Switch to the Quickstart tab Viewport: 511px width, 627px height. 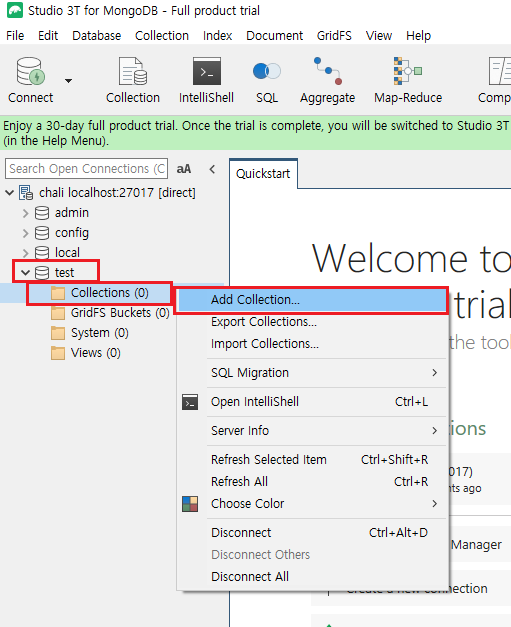tap(263, 174)
